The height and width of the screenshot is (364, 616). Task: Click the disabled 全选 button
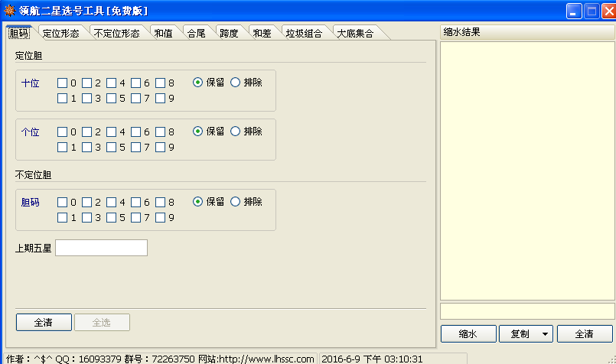pos(102,323)
